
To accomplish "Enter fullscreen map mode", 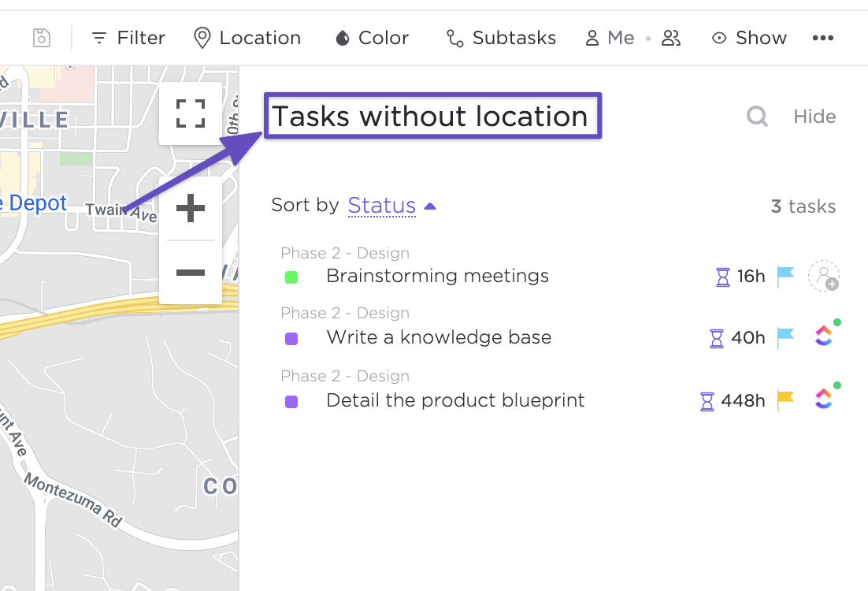I will click(191, 113).
